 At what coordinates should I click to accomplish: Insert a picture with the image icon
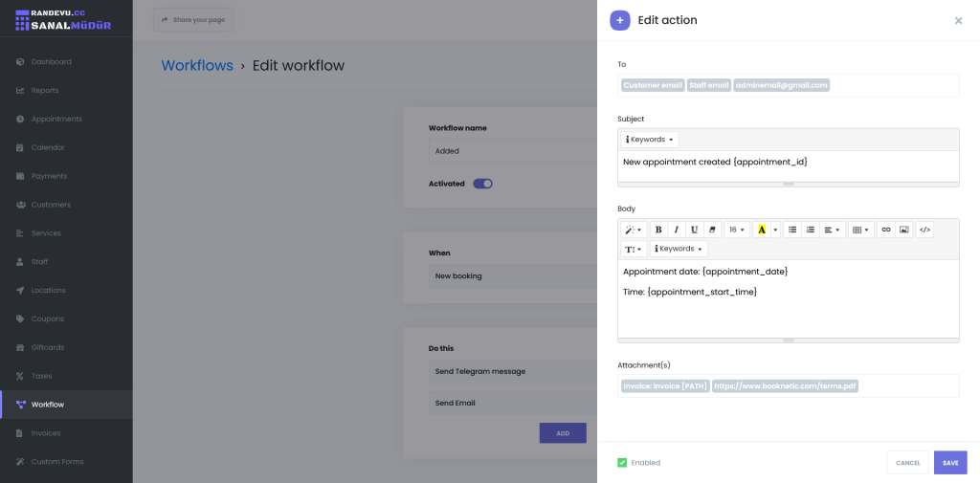(x=904, y=230)
